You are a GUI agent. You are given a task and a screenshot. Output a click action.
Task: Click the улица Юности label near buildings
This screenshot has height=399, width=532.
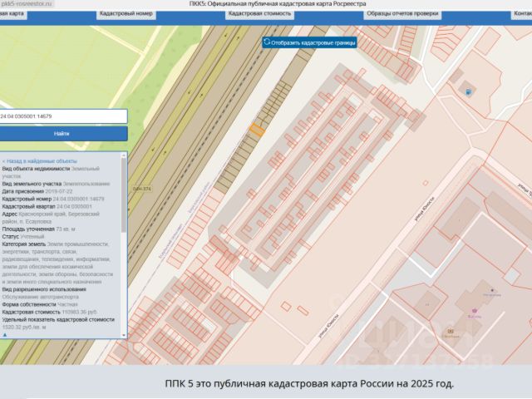pyautogui.click(x=424, y=209)
